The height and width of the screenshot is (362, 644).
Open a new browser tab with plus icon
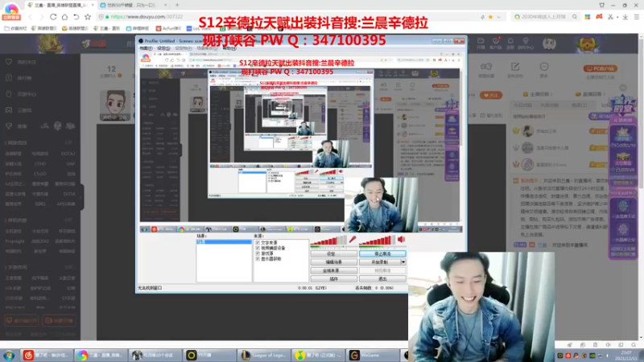coord(177,5)
